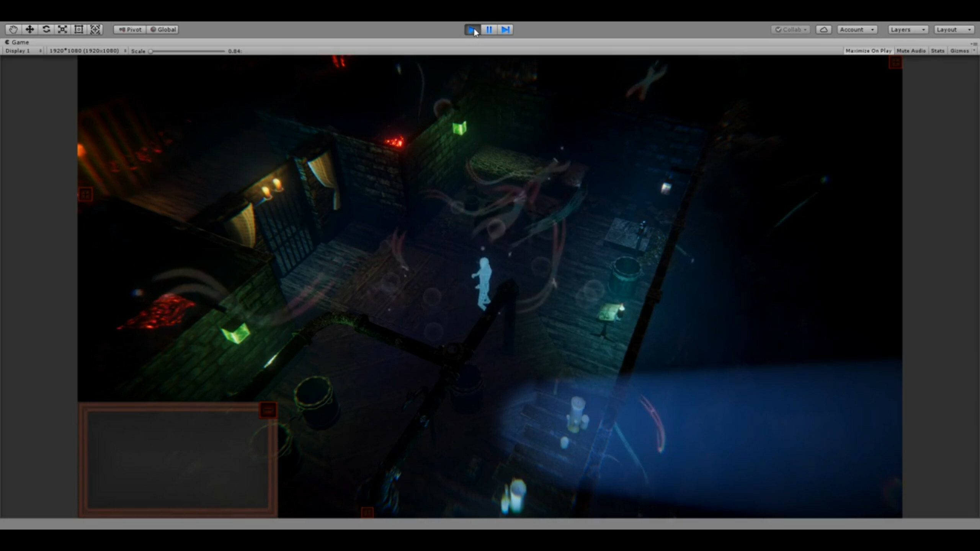Open the 1920x1080 resolution dropdown
980x551 pixels.
[x=87, y=51]
